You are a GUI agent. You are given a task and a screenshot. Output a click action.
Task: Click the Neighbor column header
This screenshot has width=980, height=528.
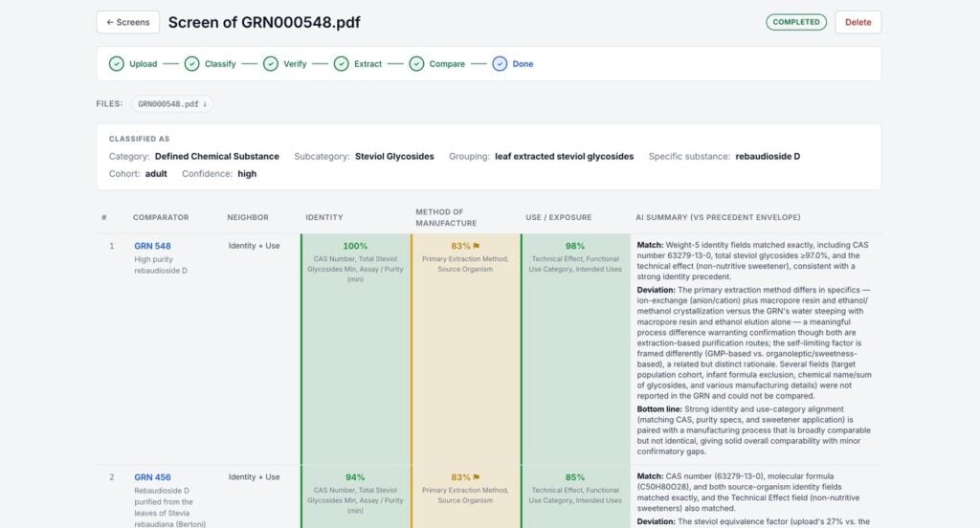[x=248, y=217]
